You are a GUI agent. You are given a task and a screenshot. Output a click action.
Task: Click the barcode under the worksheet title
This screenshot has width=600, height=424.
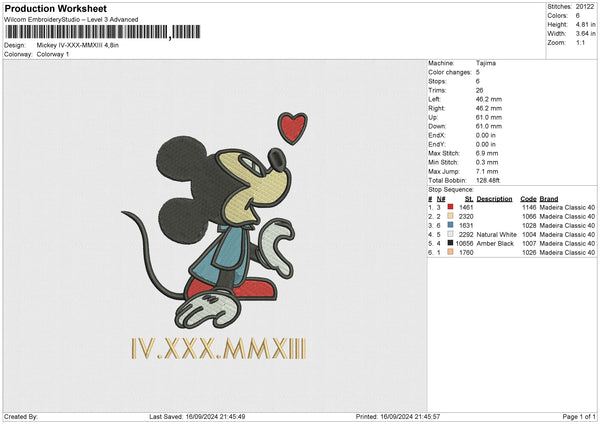pos(86,33)
